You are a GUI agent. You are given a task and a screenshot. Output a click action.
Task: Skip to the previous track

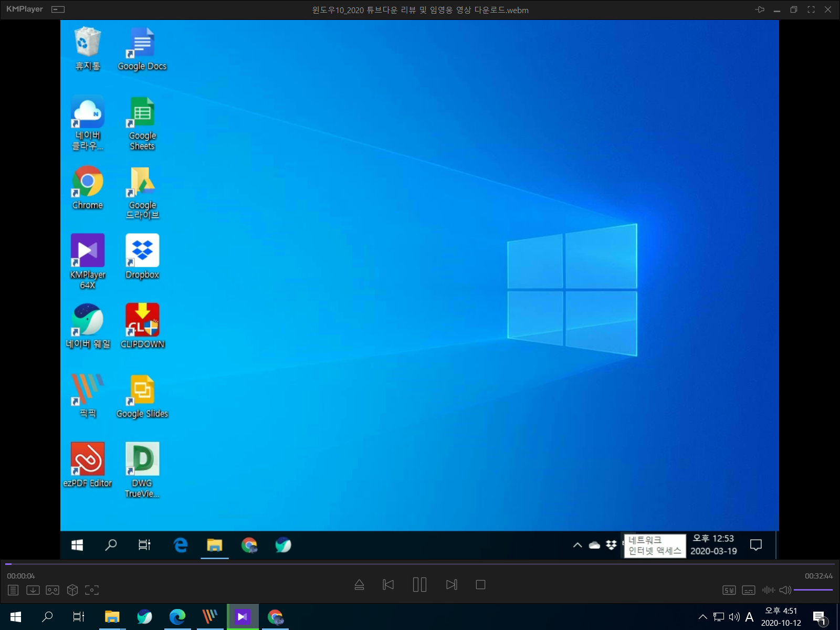pyautogui.click(x=388, y=585)
